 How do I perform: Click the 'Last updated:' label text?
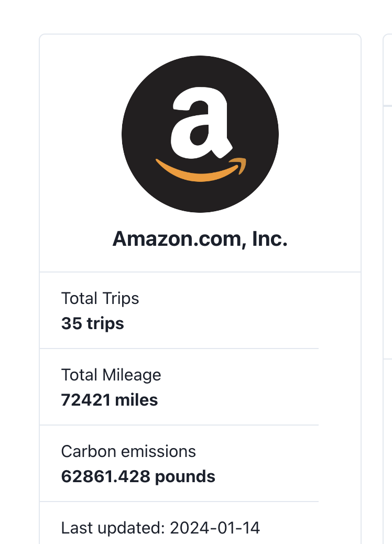coord(113,528)
